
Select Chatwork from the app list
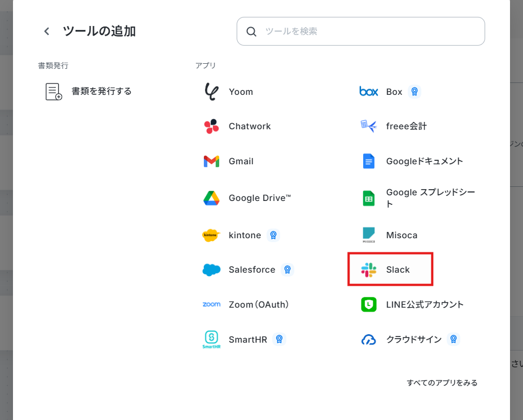click(x=250, y=126)
